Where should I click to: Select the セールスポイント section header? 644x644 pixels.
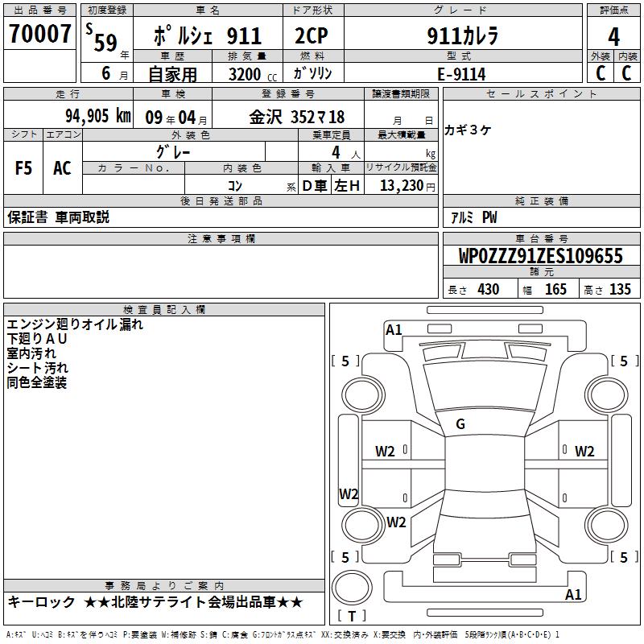541,93
